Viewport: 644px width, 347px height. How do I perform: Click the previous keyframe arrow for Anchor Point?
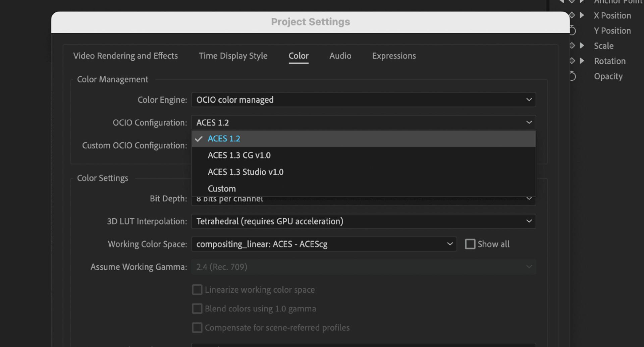click(561, 2)
